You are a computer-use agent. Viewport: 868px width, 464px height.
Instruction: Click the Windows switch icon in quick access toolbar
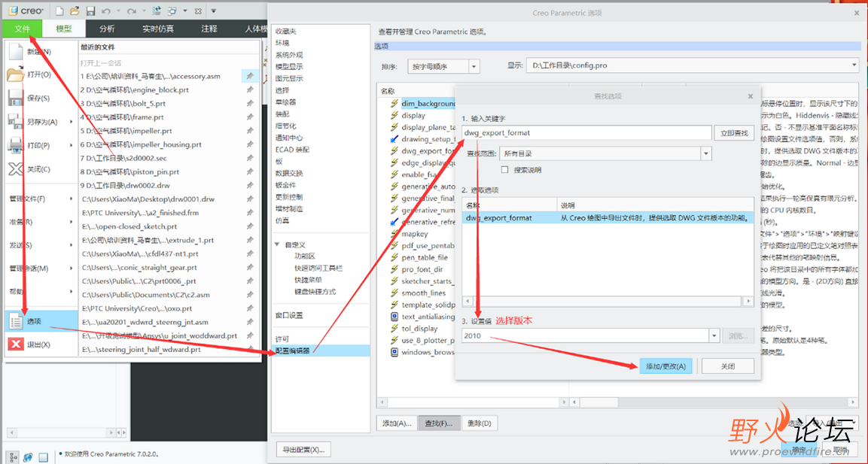click(x=172, y=11)
